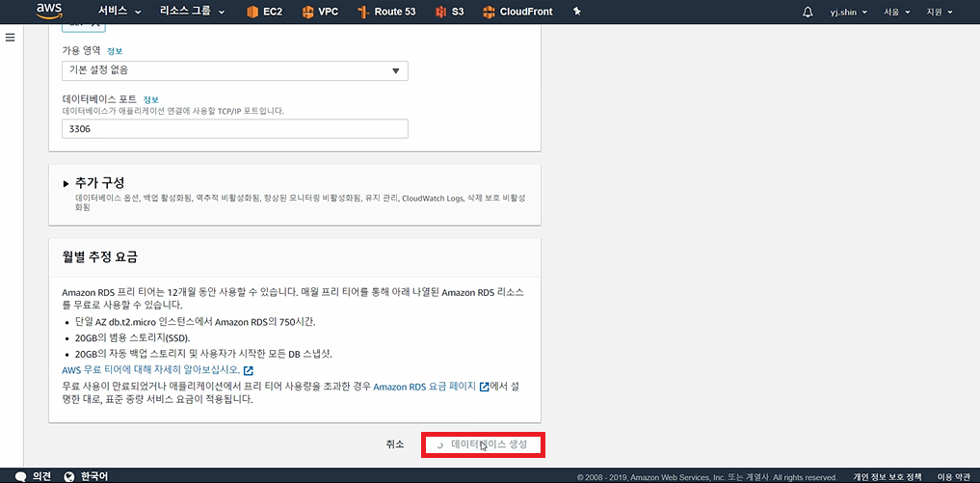Open the Route 53 shortcut
Viewport: 980px width, 483px height.
(386, 12)
